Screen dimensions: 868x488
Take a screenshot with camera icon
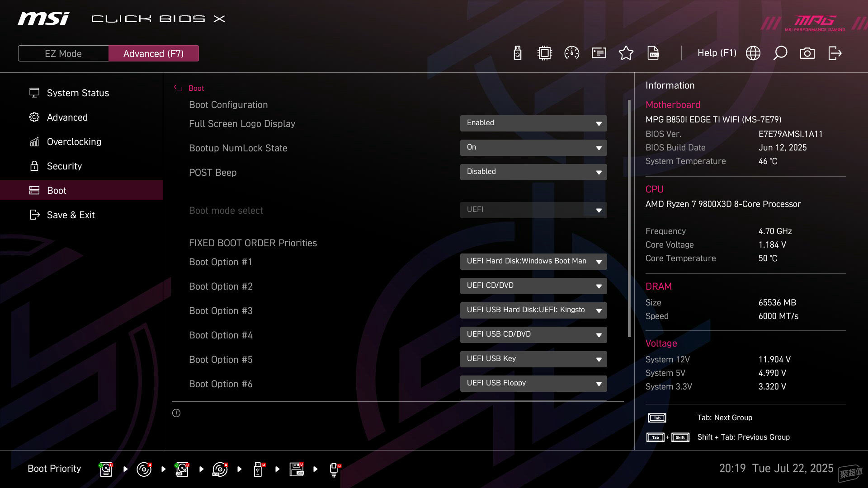click(807, 53)
